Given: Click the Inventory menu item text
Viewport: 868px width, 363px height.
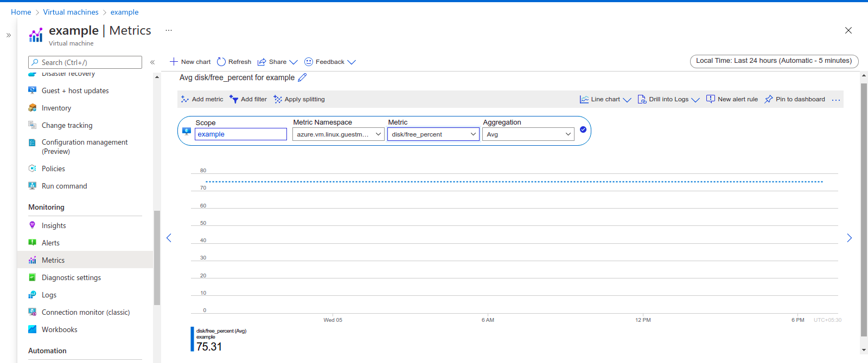Looking at the screenshot, I should (x=56, y=108).
